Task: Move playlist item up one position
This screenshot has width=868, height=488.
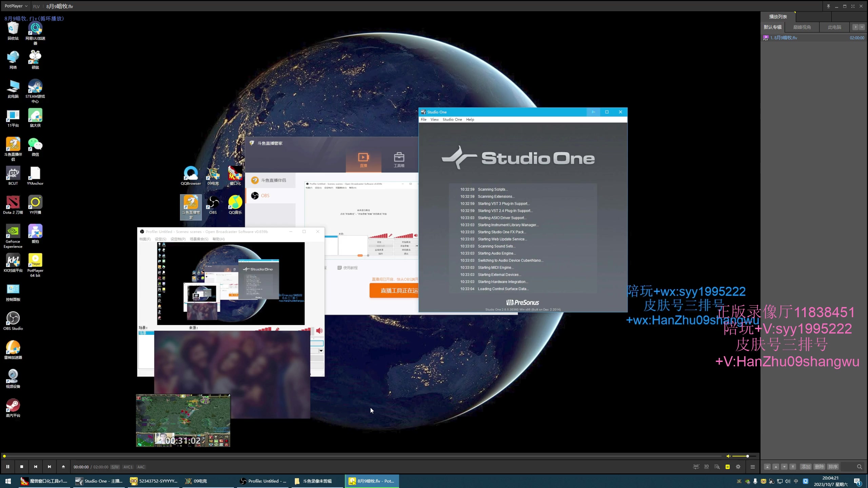Action: pyautogui.click(x=776, y=467)
